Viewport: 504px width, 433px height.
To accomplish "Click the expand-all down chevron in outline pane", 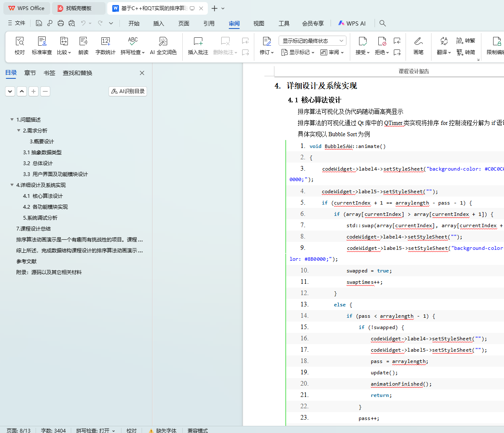I will pos(10,91).
